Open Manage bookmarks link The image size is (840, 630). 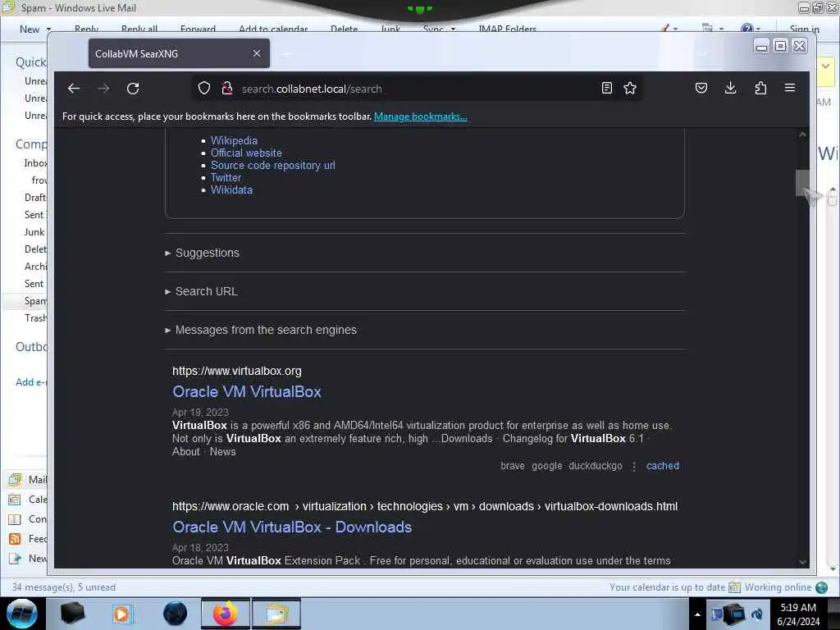point(421,116)
